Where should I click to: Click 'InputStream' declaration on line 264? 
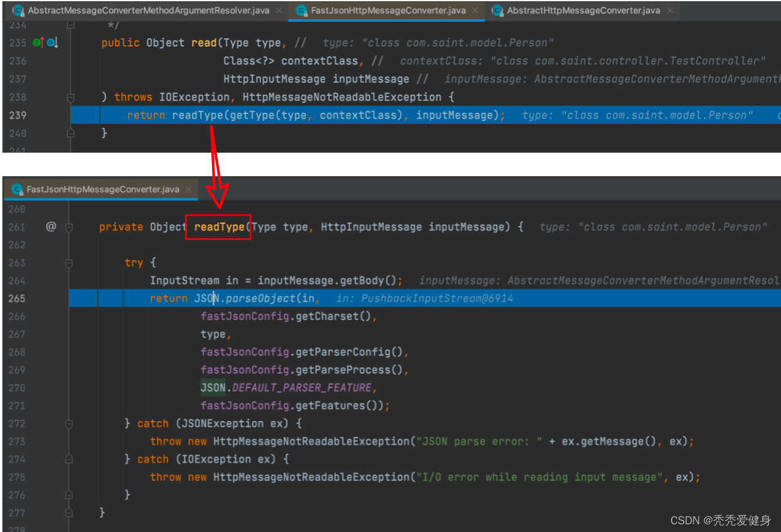coord(184,280)
